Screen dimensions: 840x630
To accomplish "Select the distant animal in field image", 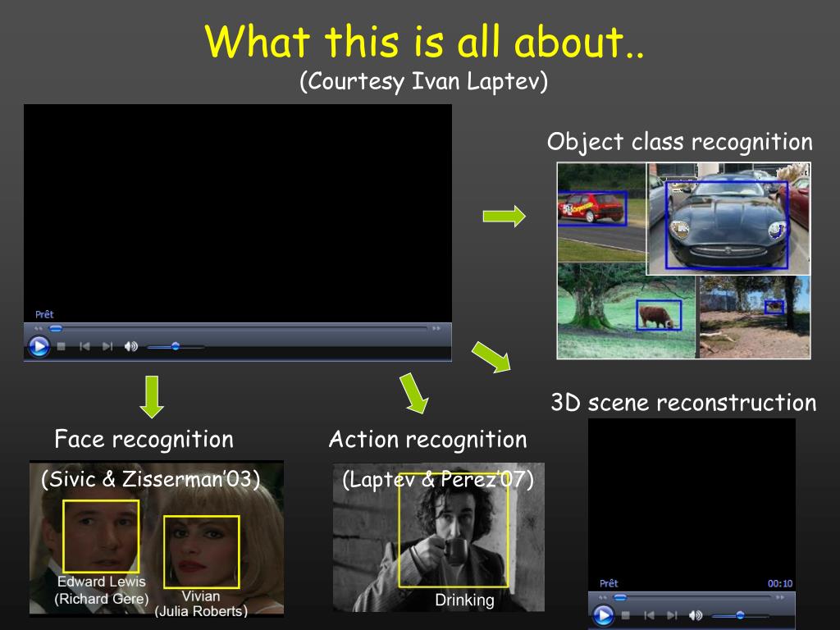I will 755,317.
